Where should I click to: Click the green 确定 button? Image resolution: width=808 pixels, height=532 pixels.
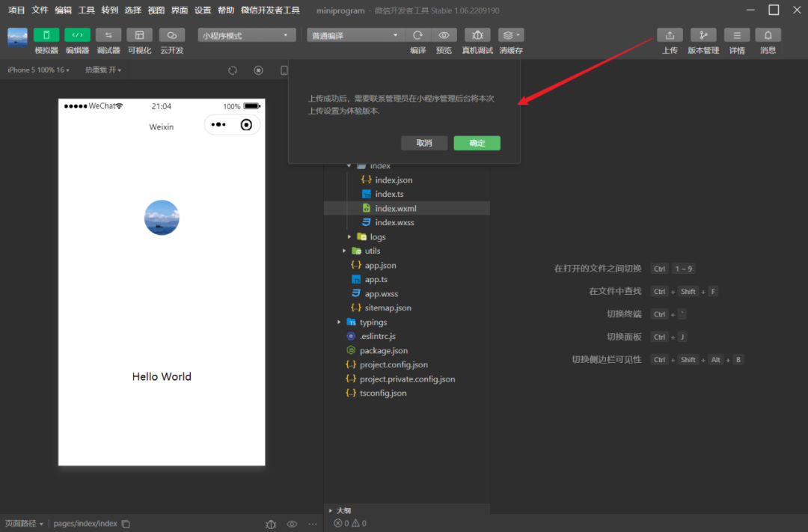point(477,143)
